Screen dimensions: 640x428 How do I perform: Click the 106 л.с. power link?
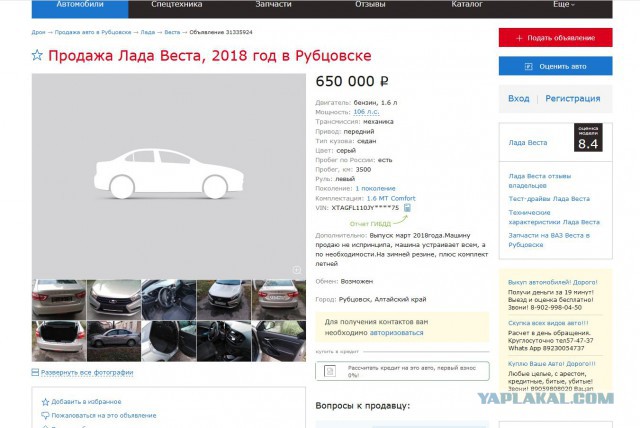click(x=366, y=112)
